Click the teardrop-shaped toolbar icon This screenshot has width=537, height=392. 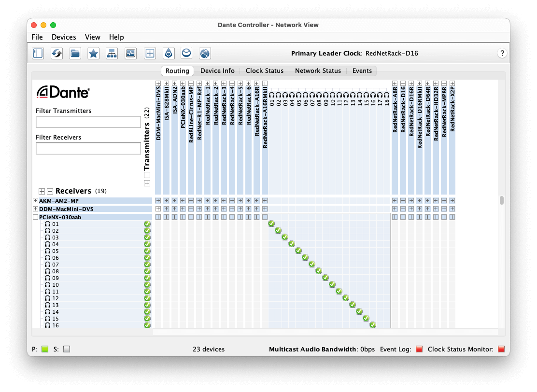coord(168,54)
